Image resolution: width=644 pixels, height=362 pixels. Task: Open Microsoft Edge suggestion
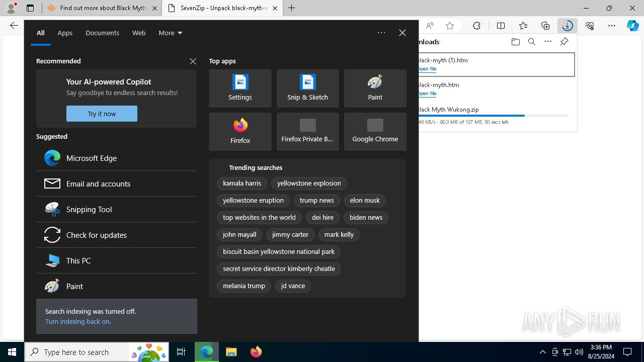(116, 158)
